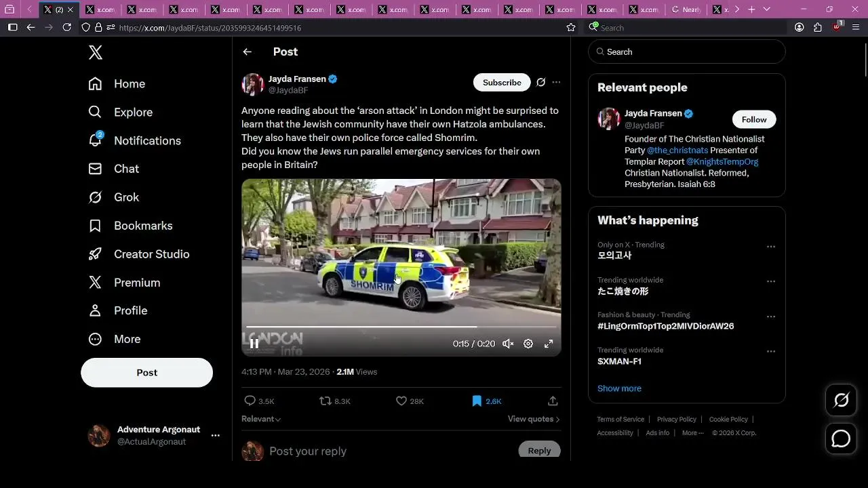Click the Reply button
The height and width of the screenshot is (488, 868).
pos(539,451)
